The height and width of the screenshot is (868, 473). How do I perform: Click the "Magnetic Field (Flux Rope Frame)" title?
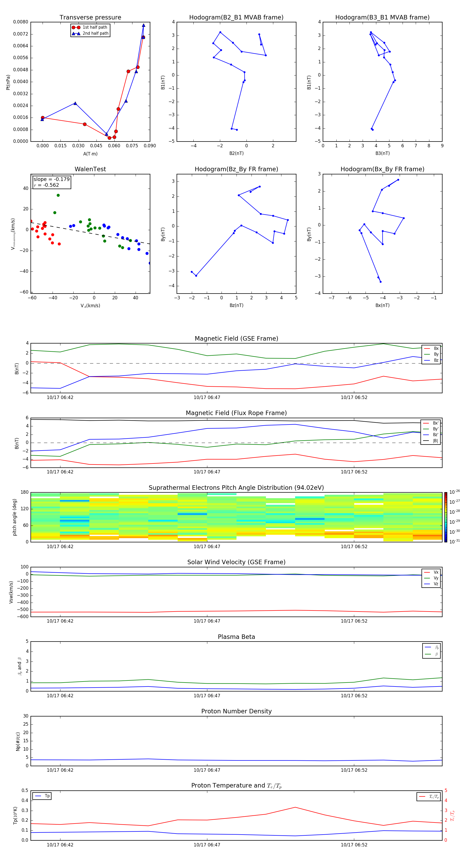236,413
